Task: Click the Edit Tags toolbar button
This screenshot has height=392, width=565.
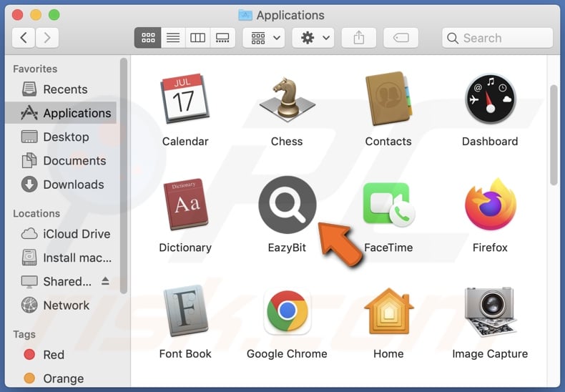Action: (401, 38)
